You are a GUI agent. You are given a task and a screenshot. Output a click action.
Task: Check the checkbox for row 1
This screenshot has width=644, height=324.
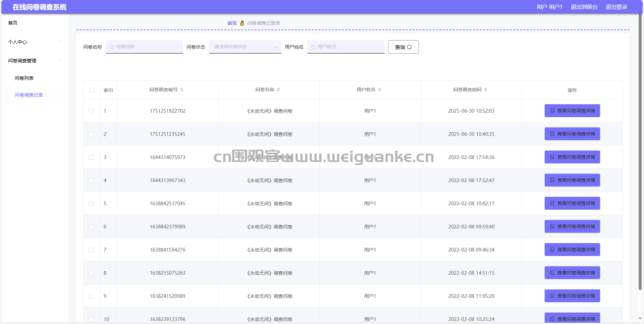(x=91, y=111)
